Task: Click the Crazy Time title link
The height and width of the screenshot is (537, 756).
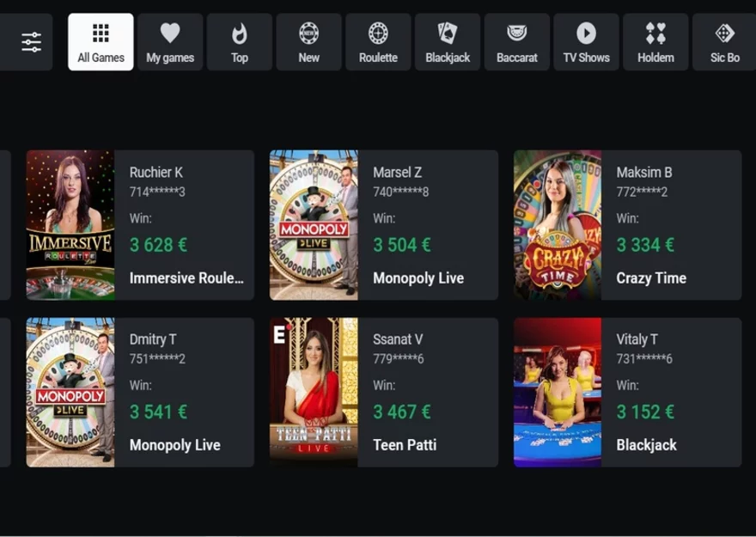Action: 651,278
